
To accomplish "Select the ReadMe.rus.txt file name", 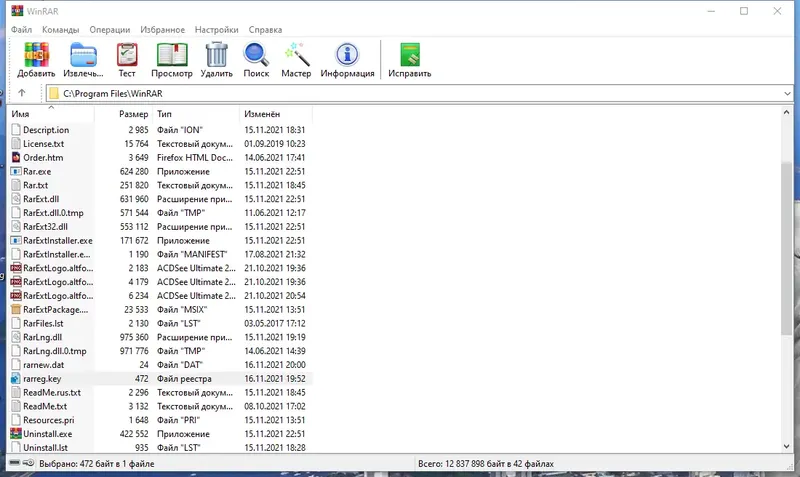I will (x=52, y=392).
